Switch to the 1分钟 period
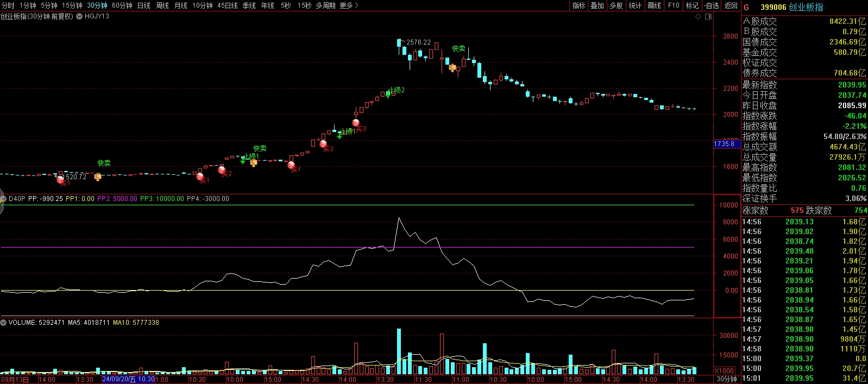Viewport: 868px width, 384px height. click(28, 5)
